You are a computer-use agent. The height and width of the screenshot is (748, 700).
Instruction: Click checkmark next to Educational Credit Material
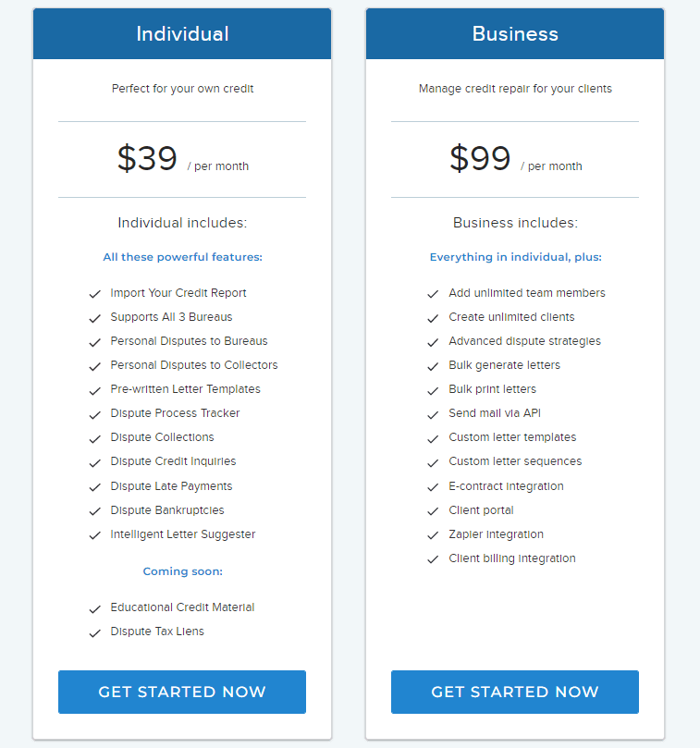(95, 609)
